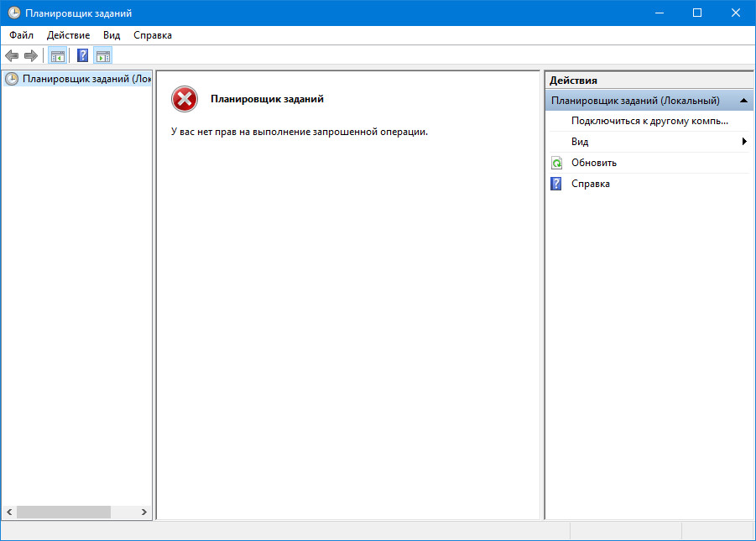Click the Вид action in the Actions pane
The image size is (756, 541).
click(649, 142)
